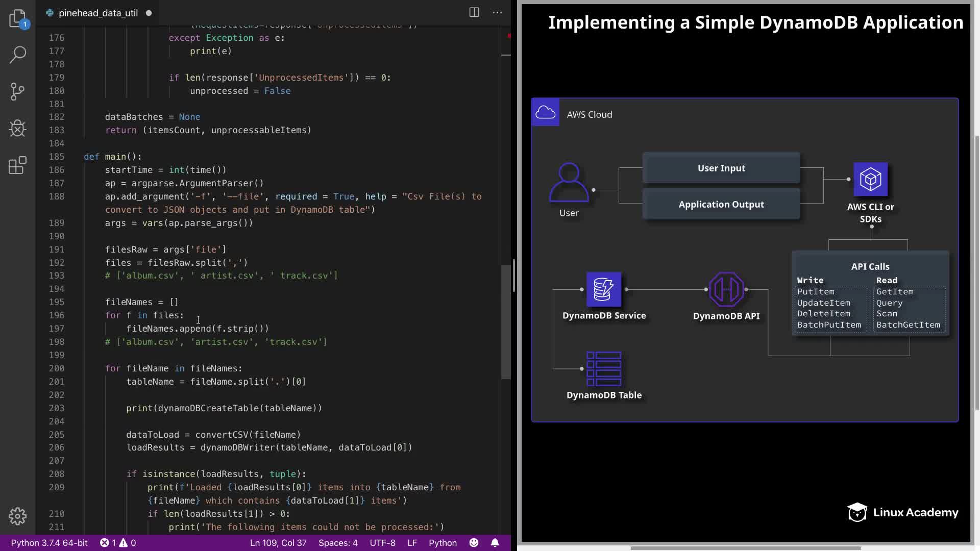Open the Extensions view icon
This screenshot has width=980, height=551.
17,165
